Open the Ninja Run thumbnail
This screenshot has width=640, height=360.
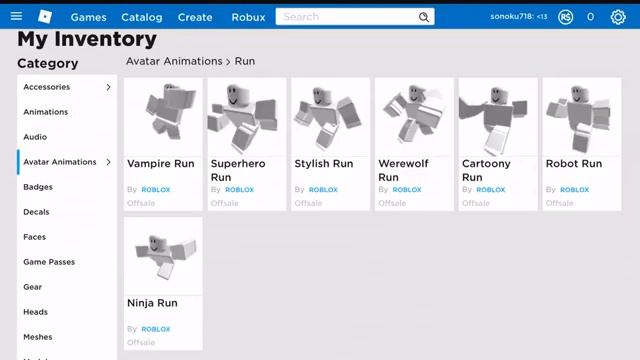coord(163,256)
